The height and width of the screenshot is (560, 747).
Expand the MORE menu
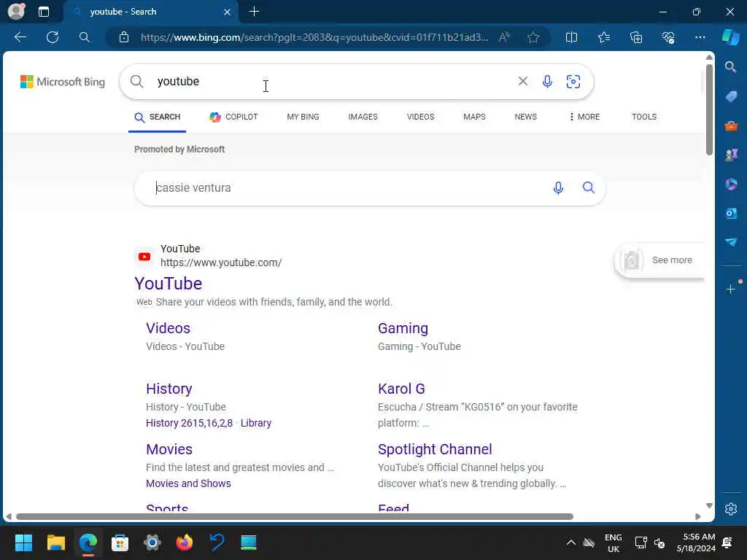point(584,117)
